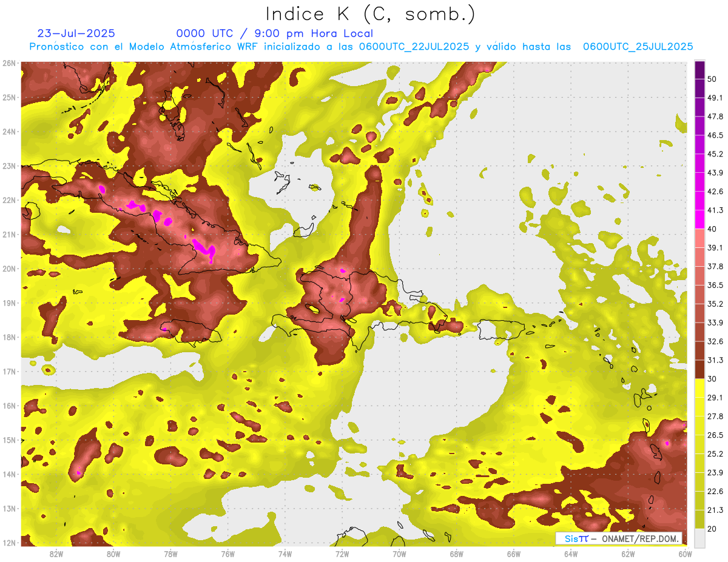
Task: Click the 82W longitude axis label
Action: pos(56,554)
